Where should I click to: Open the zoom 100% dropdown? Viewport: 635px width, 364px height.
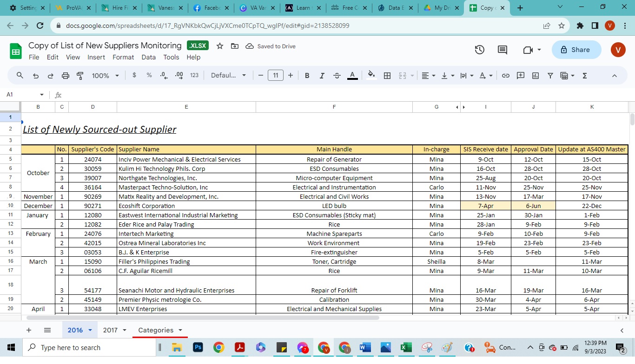(106, 76)
